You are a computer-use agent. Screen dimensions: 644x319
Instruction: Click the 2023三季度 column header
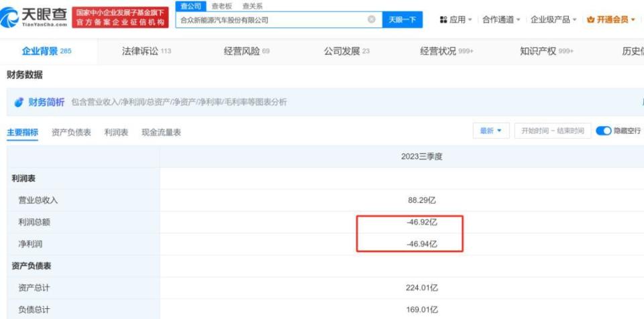coord(421,156)
